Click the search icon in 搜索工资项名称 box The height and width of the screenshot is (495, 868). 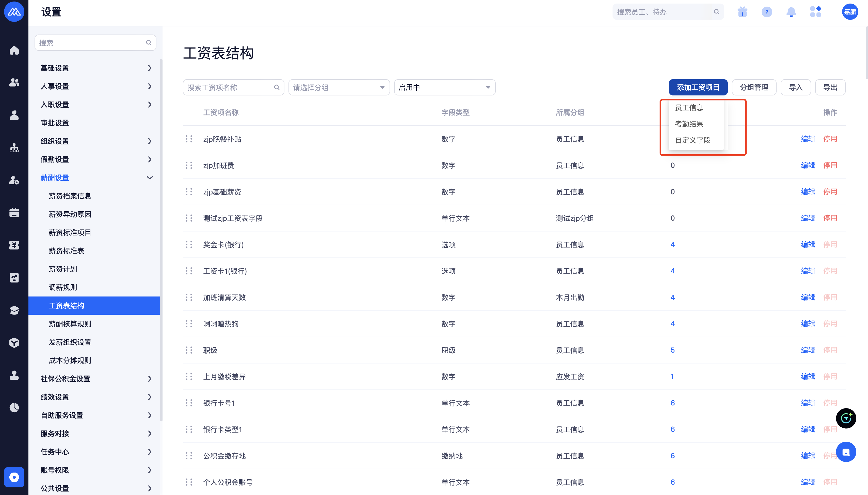(277, 87)
